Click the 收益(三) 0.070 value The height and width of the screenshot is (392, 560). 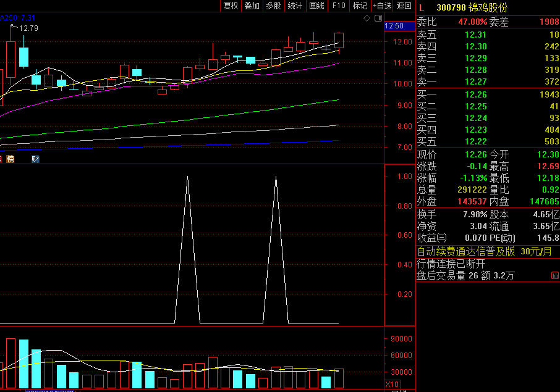point(476,238)
